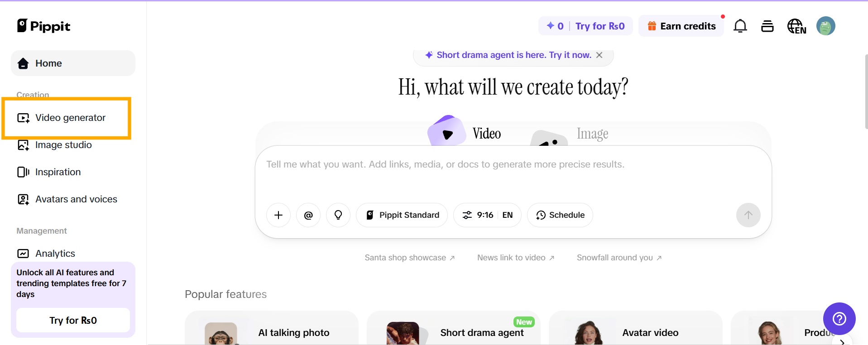The image size is (868, 345).
Task: Open the Home page in sidebar
Action: pyautogui.click(x=73, y=63)
